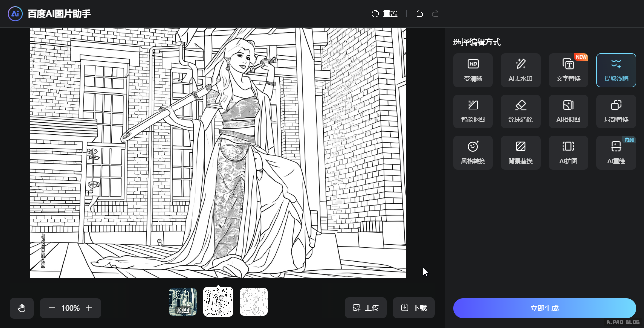Click the 重置 reset button

click(x=384, y=14)
